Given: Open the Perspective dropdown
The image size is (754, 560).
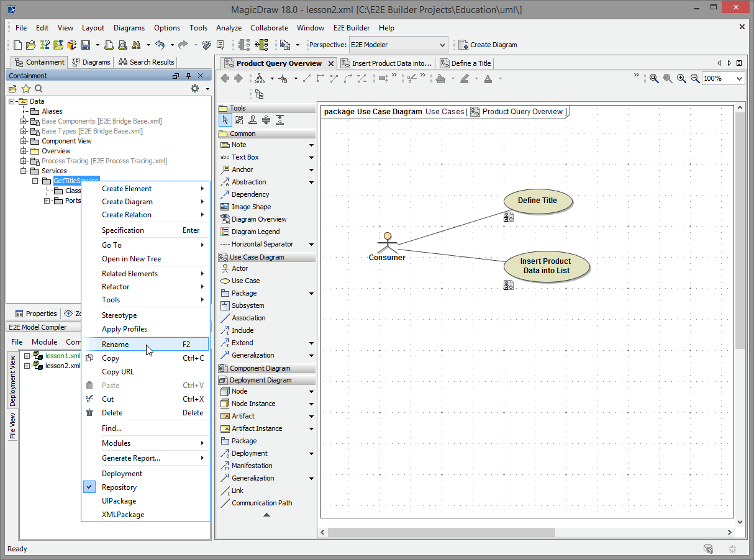Looking at the screenshot, I should (442, 45).
